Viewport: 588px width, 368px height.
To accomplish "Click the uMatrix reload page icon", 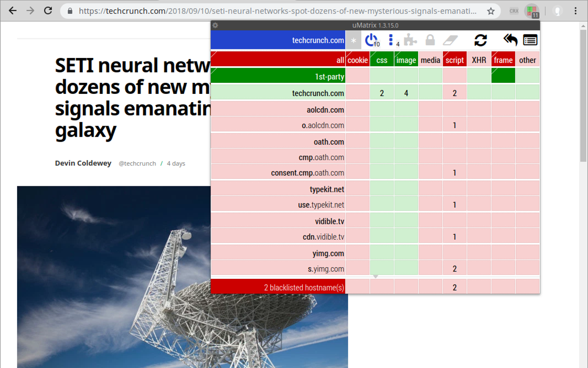I will (x=481, y=40).
